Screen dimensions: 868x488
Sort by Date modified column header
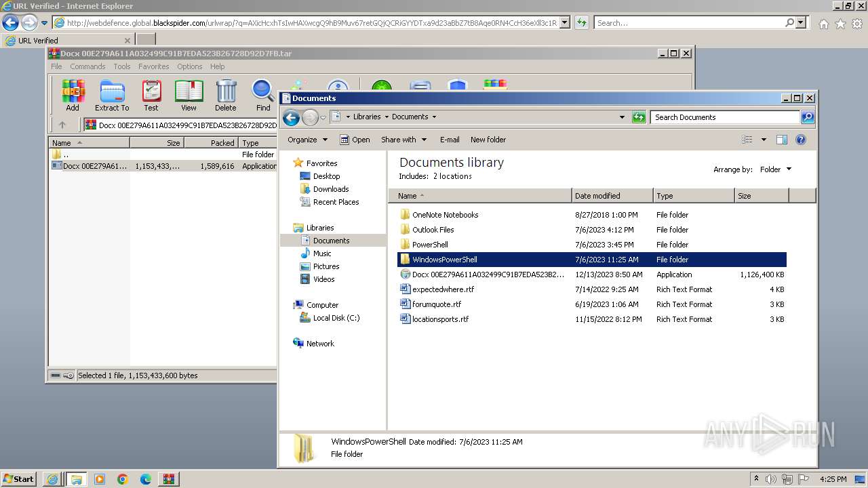tap(612, 196)
